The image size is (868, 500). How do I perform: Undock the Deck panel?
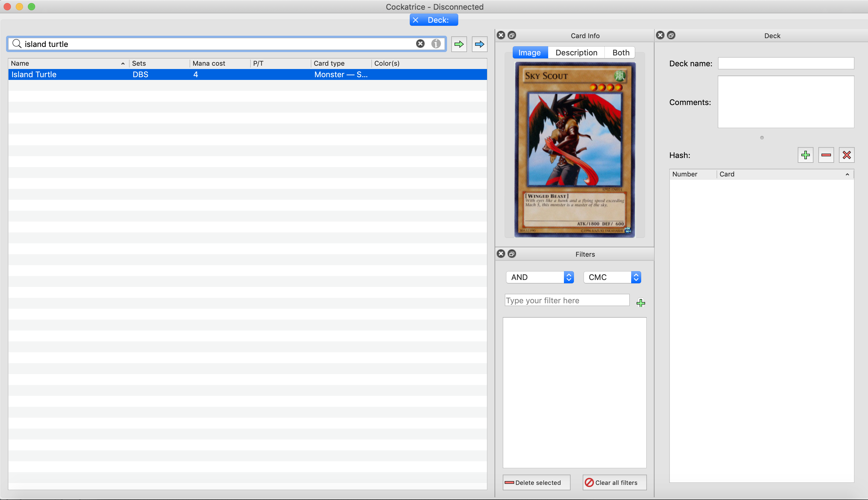click(x=671, y=35)
